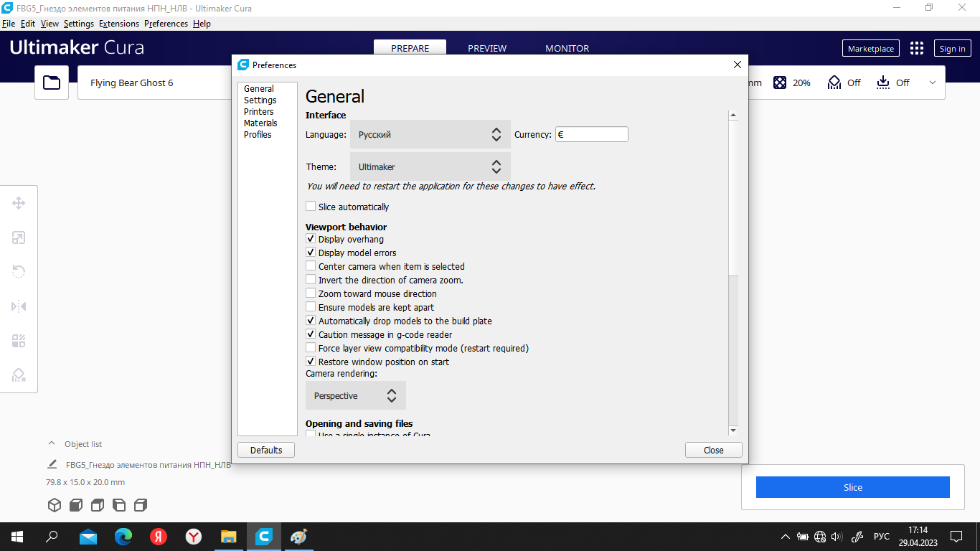Enable Slice automatically checkbox

point(311,207)
